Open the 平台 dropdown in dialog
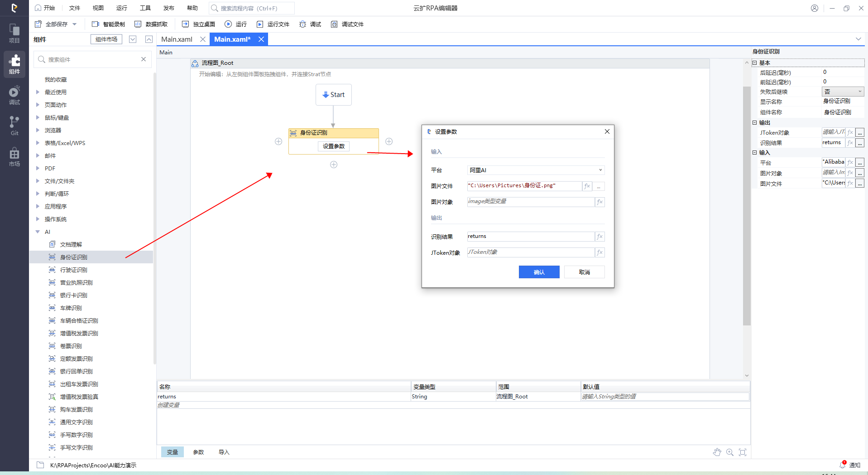Image resolution: width=868 pixels, height=475 pixels. point(536,170)
